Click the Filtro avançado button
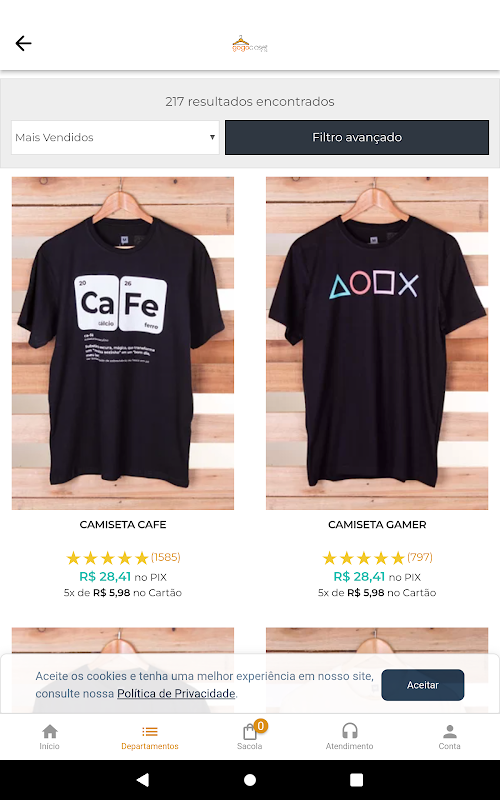 357,137
